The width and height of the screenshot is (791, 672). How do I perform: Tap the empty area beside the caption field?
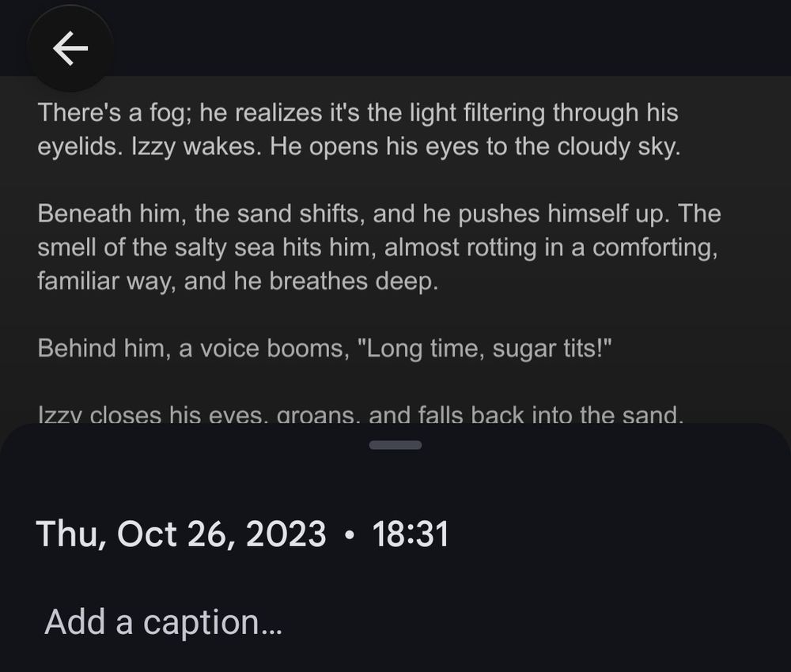tap(554, 621)
